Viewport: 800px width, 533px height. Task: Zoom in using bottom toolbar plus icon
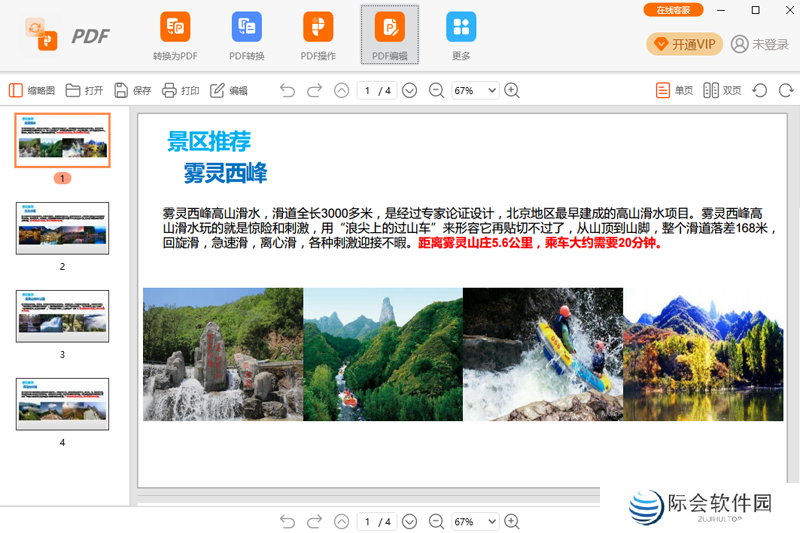(x=512, y=521)
